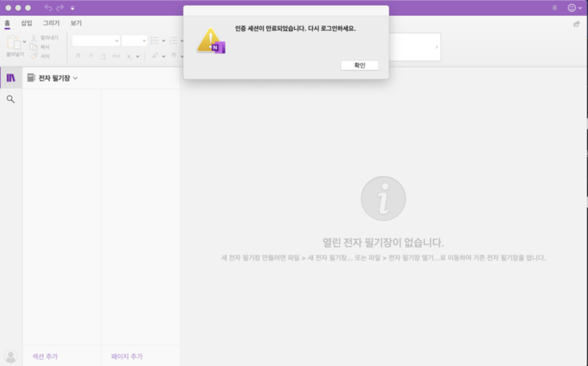
Task: Apply bulleted list formatting
Action: [x=154, y=40]
